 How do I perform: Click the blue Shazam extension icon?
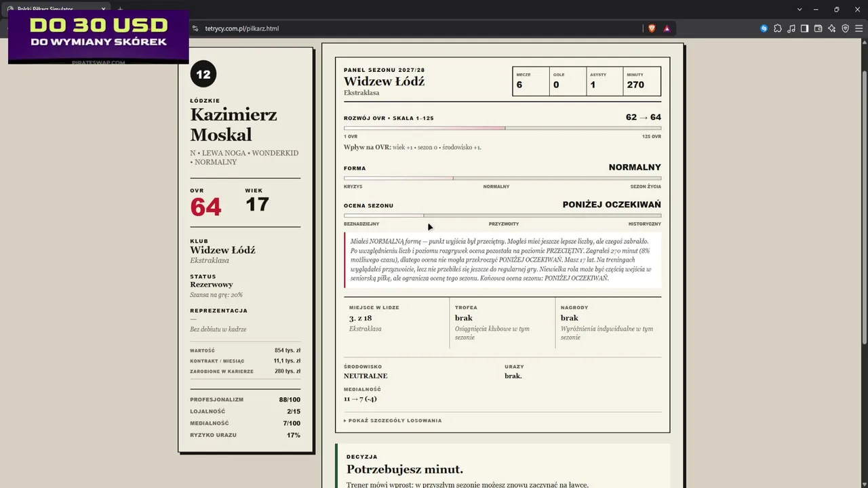pos(764,28)
